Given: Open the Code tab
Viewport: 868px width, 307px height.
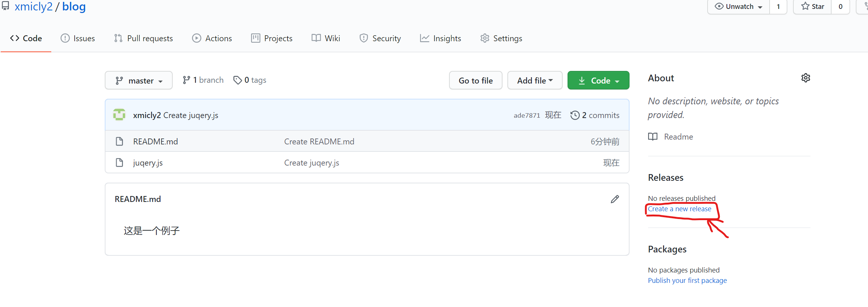Looking at the screenshot, I should (x=26, y=38).
